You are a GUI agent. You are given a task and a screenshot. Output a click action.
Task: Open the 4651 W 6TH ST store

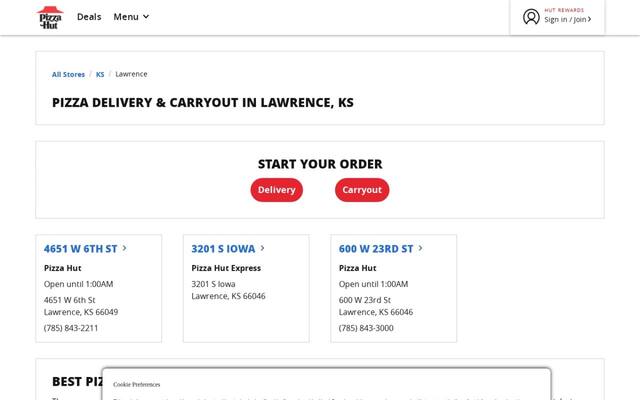[x=80, y=249]
